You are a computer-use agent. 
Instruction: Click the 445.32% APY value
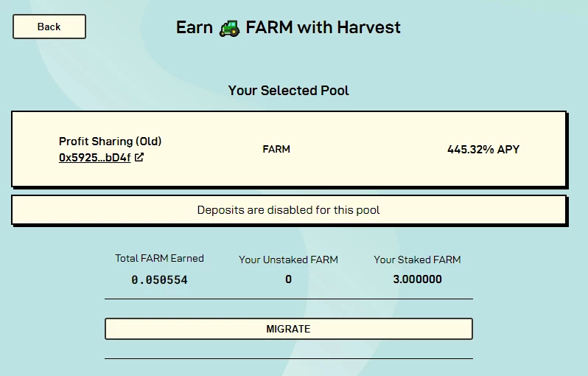(x=483, y=150)
